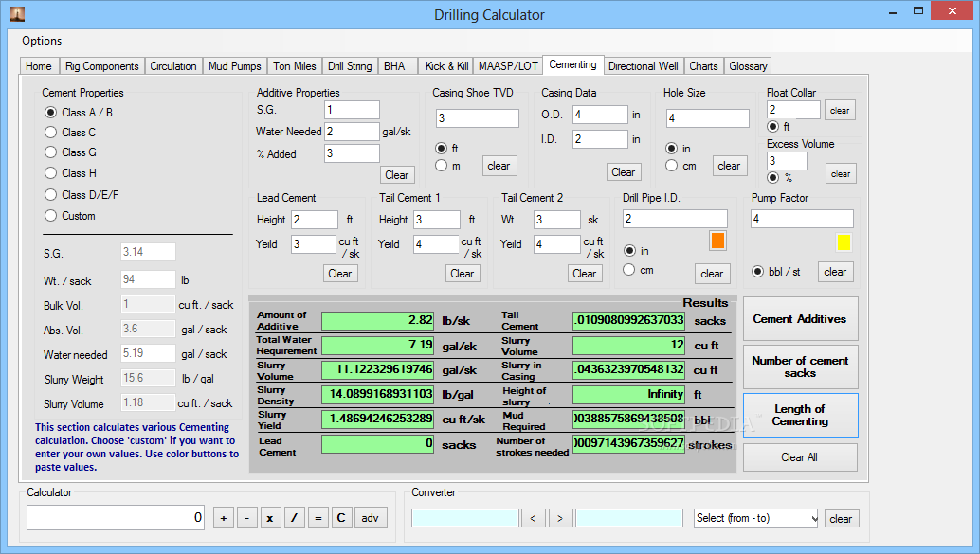The width and height of the screenshot is (980, 554).
Task: Clear the Casing Data fields
Action: click(623, 171)
